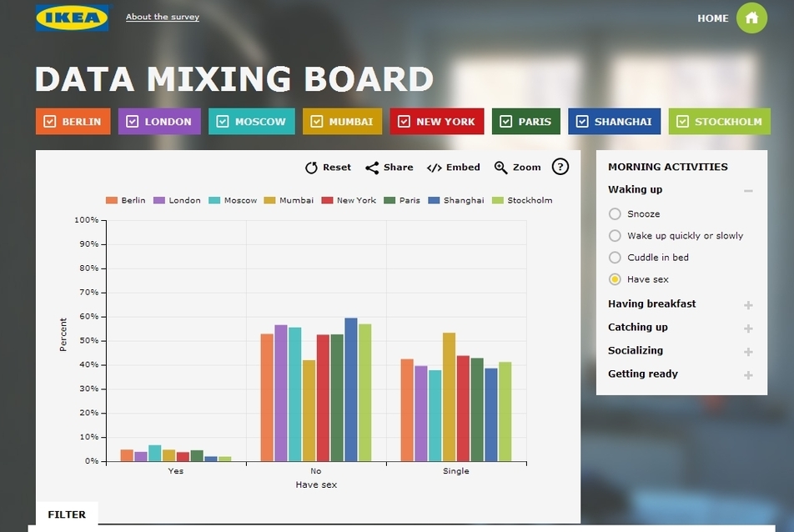
Task: Uncheck the Stockholm city checkbox
Action: pos(682,122)
